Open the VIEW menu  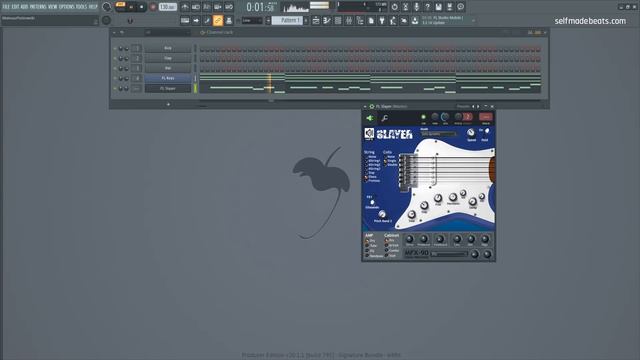click(53, 7)
